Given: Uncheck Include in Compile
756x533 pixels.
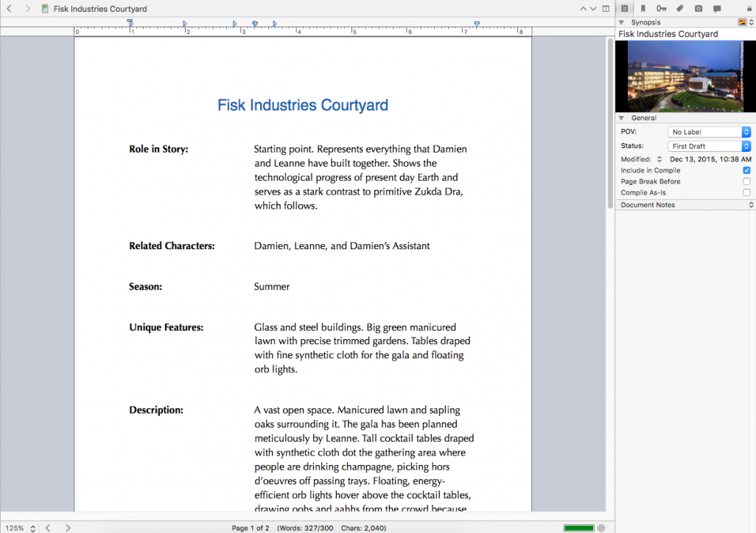Looking at the screenshot, I should click(746, 170).
